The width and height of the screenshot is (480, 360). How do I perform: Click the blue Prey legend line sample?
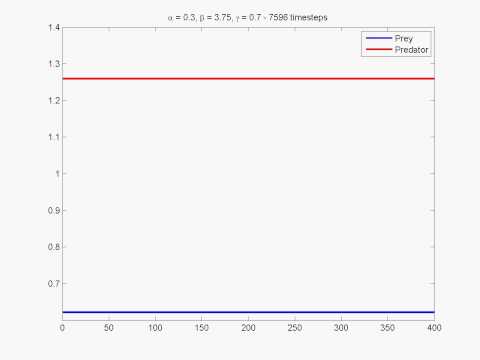[379, 38]
